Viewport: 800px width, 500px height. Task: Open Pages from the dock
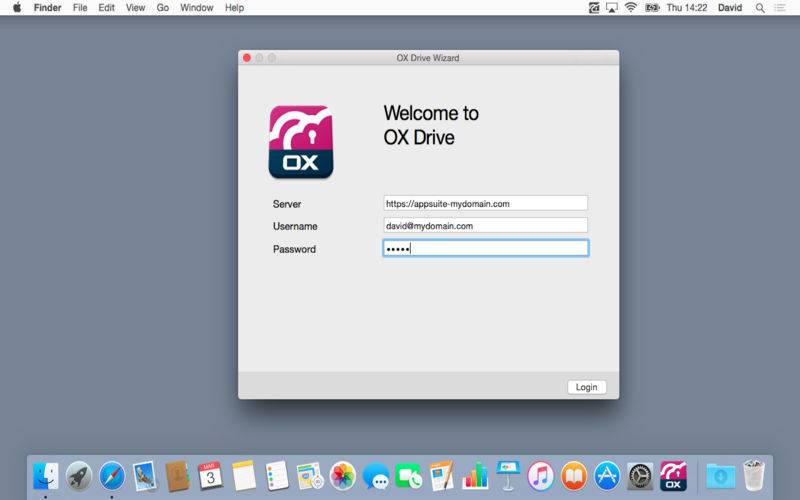coord(441,476)
